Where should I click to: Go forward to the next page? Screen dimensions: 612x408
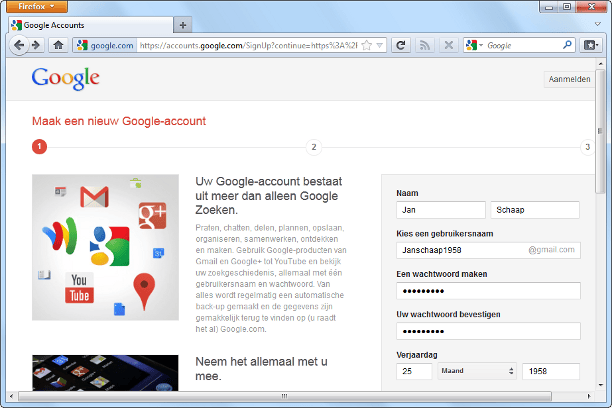36,45
